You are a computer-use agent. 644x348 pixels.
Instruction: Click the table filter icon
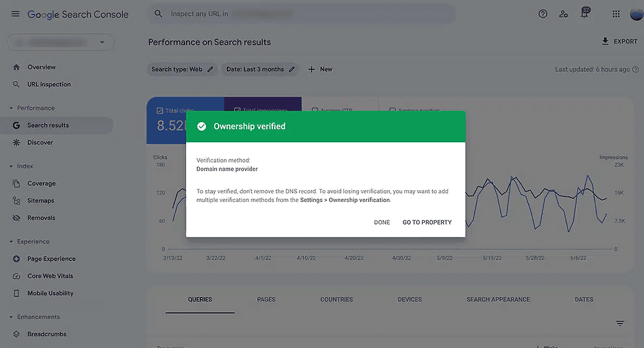pos(620,323)
